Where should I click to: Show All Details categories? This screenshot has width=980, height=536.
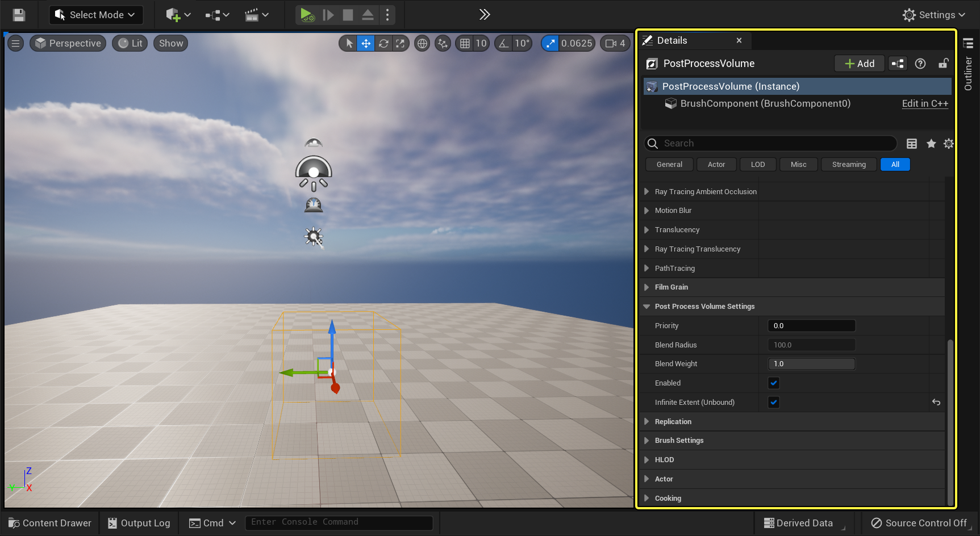895,165
